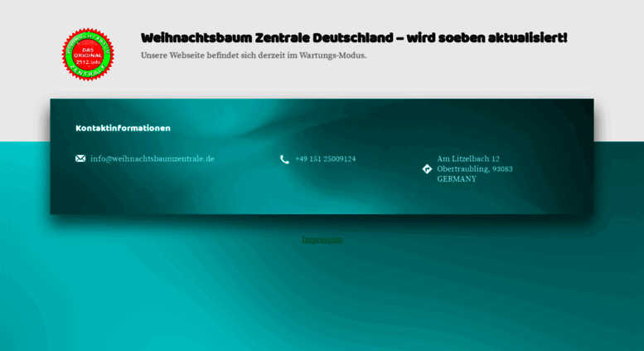Click address line Am Litzelbach 12
Screen dimensions: 644x351
click(468, 158)
